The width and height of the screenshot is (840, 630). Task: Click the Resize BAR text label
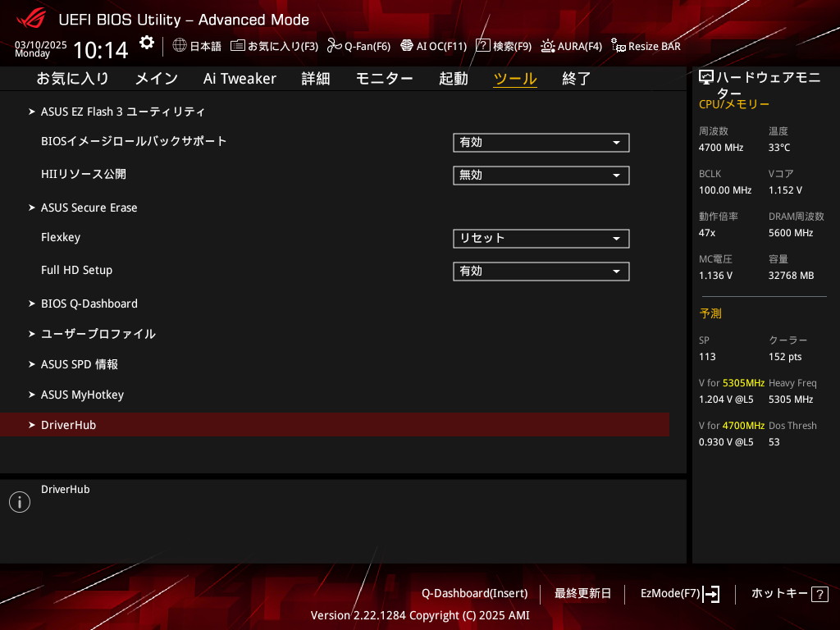[654, 46]
